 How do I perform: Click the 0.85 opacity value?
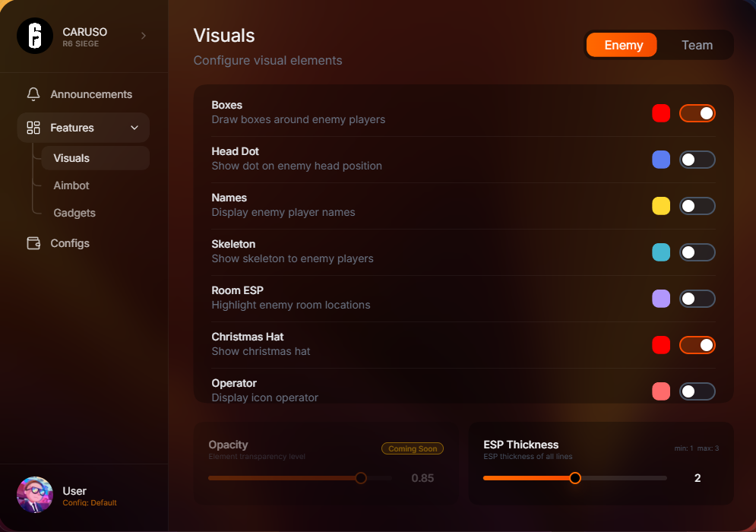(x=422, y=478)
